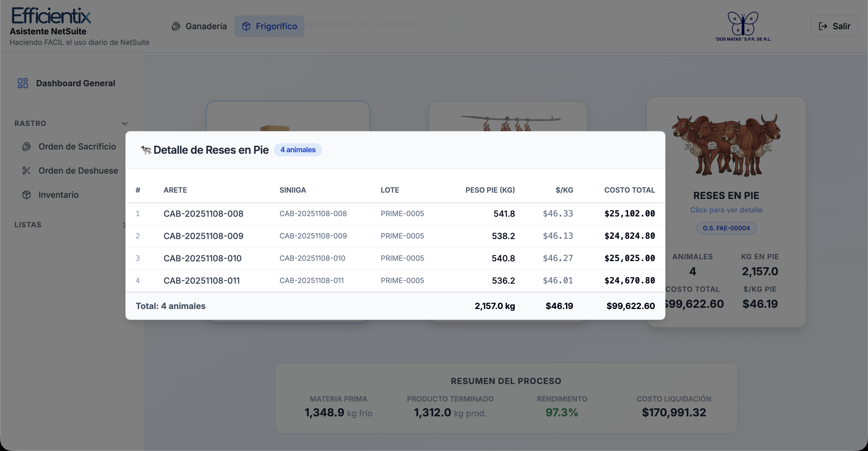Screen dimensions: 868x451
Task: Click cost value $24,824.80
Action: 629,236
